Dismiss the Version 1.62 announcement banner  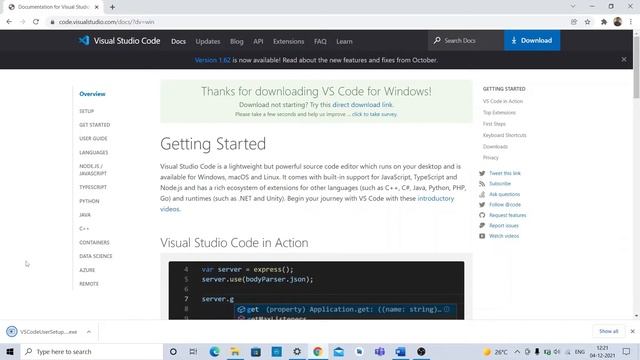click(x=624, y=60)
